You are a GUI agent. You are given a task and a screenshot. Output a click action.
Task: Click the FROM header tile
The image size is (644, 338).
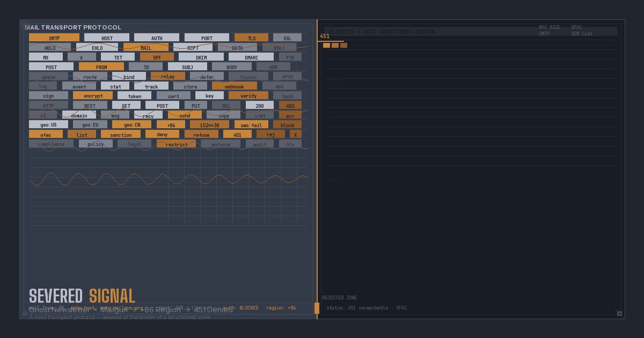[x=101, y=67]
